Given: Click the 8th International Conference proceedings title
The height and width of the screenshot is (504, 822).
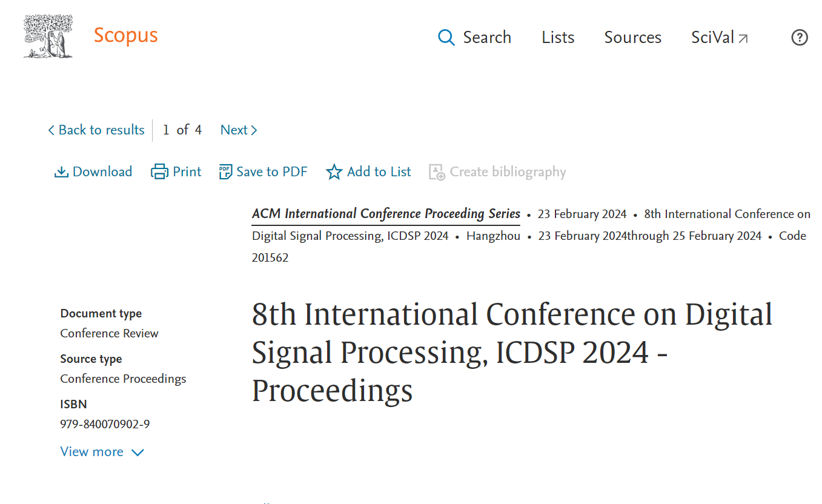Looking at the screenshot, I should click(512, 353).
